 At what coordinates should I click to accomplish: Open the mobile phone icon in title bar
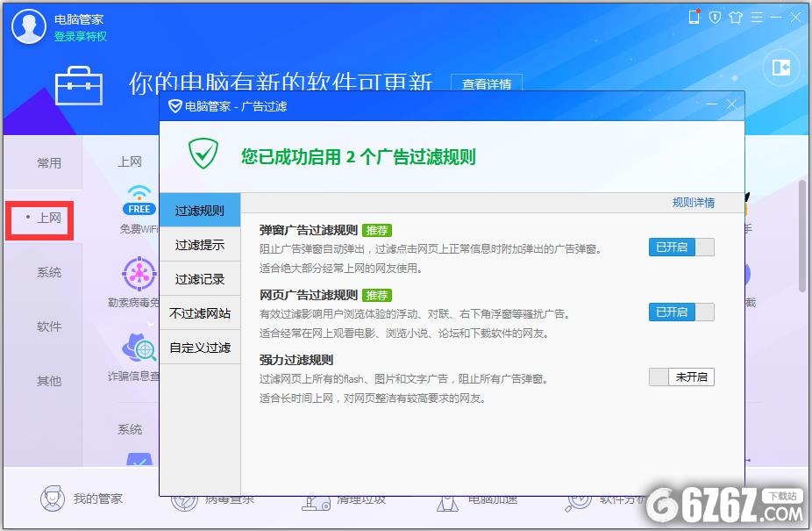694,17
